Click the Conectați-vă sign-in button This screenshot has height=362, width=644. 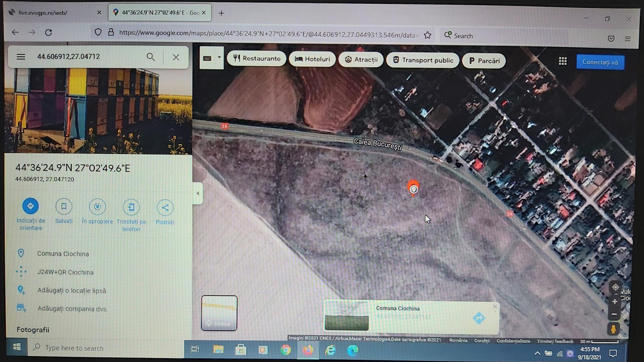600,62
